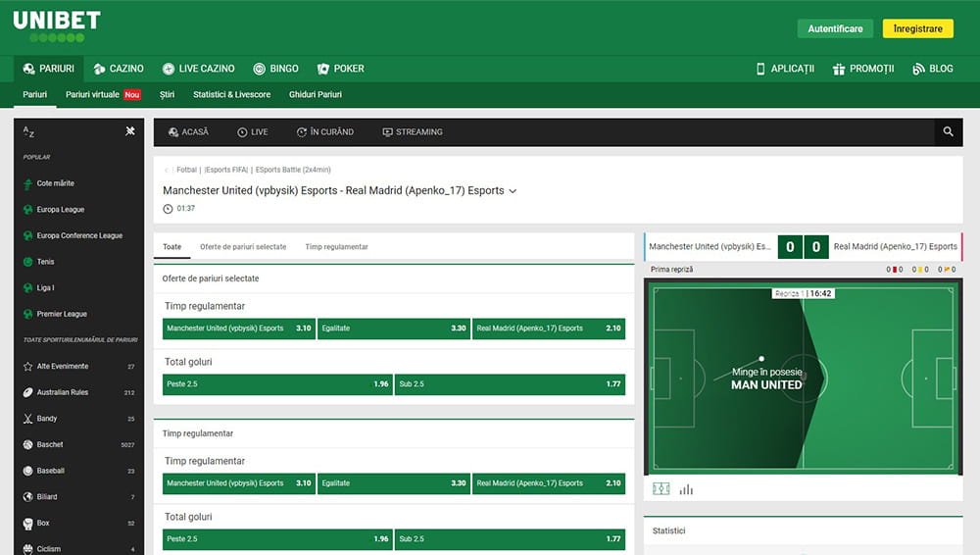Open the Ciclism sport in the sidebar
This screenshot has height=555, width=980.
pyautogui.click(x=79, y=549)
